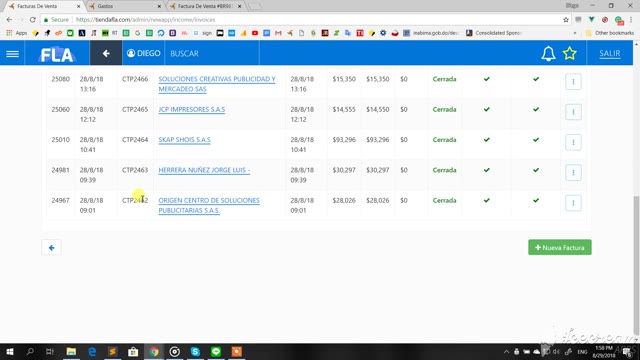Click second green check for invoice 25080
Viewport: 640px width, 360px height.
[536, 79]
